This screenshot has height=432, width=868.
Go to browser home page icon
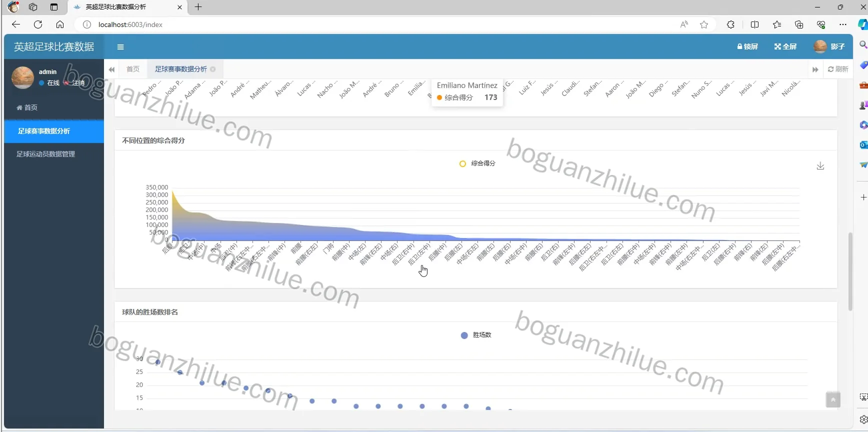60,24
